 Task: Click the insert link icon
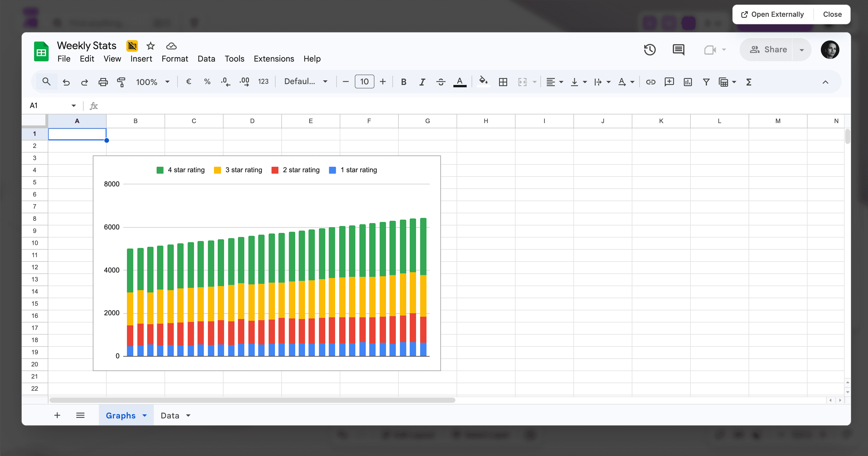tap(651, 82)
